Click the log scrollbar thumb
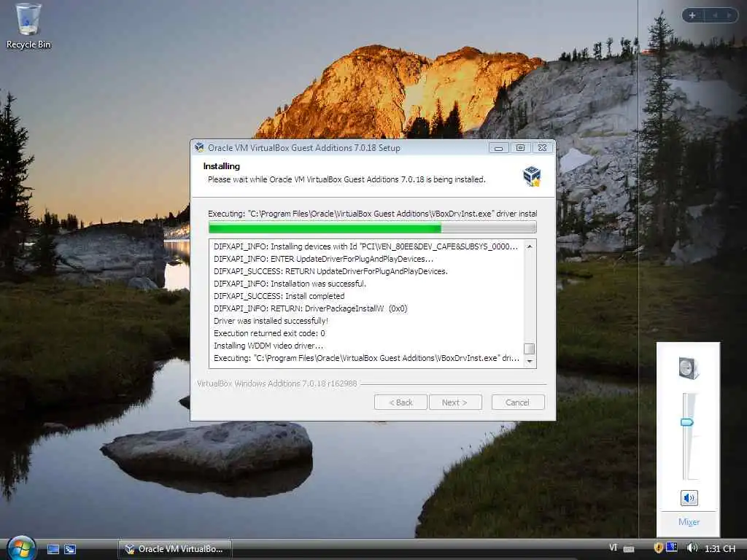This screenshot has width=747, height=560. [x=530, y=349]
